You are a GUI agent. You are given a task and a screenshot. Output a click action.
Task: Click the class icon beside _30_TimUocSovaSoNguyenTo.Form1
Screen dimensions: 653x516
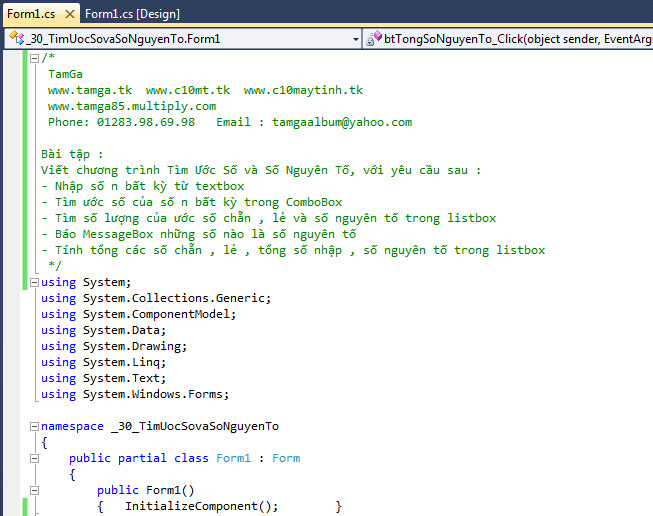(x=16, y=38)
